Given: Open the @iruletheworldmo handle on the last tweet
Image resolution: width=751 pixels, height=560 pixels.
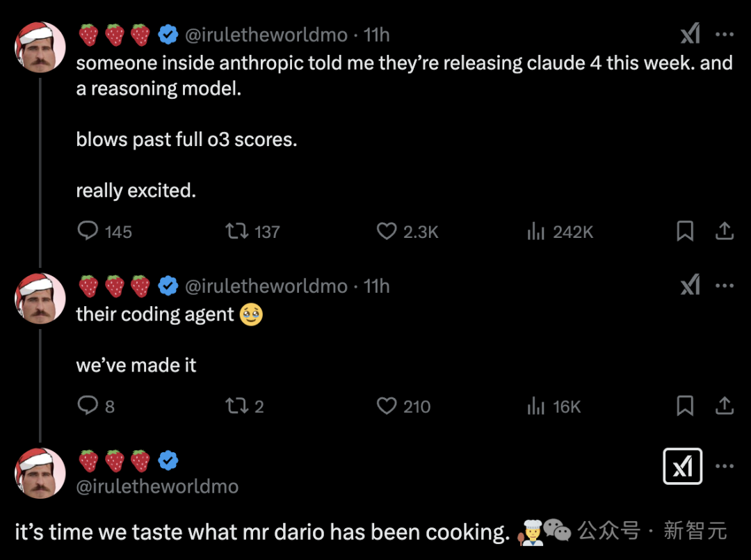Looking at the screenshot, I should coord(157,486).
